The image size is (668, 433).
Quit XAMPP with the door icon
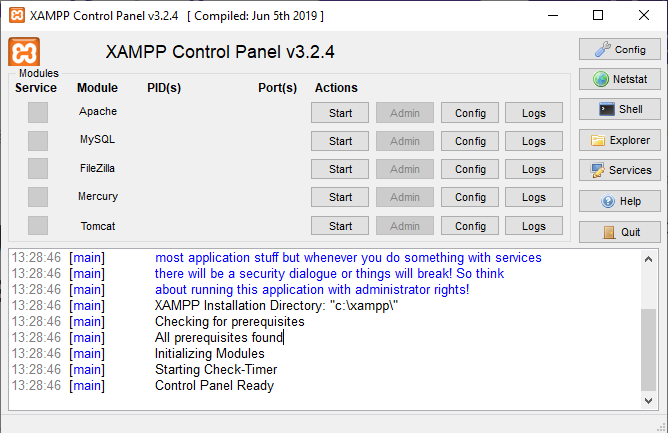click(x=619, y=232)
